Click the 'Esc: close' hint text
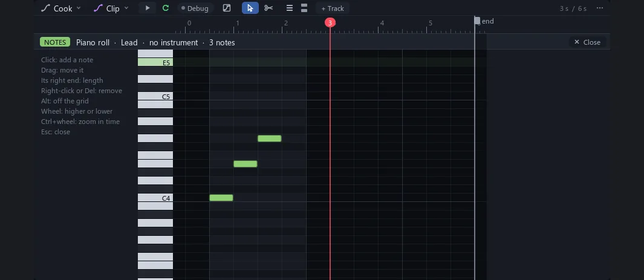Viewport: 644px width, 280px height. (56, 132)
